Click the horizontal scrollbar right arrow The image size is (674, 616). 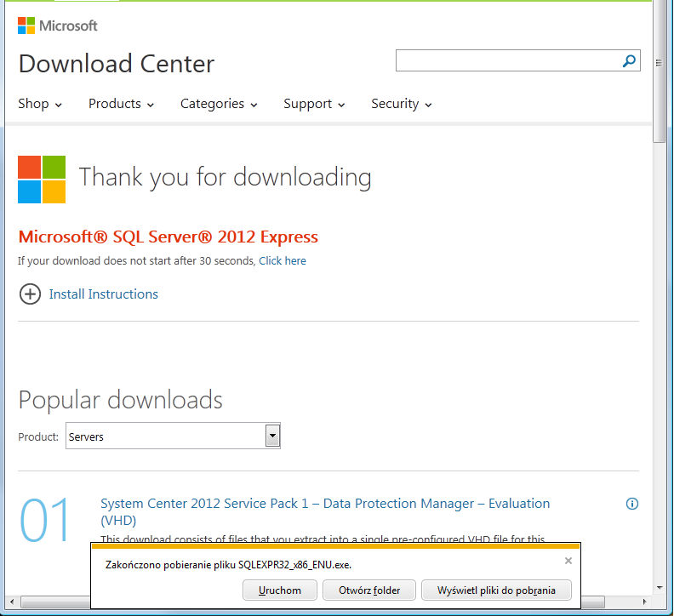pos(644,602)
